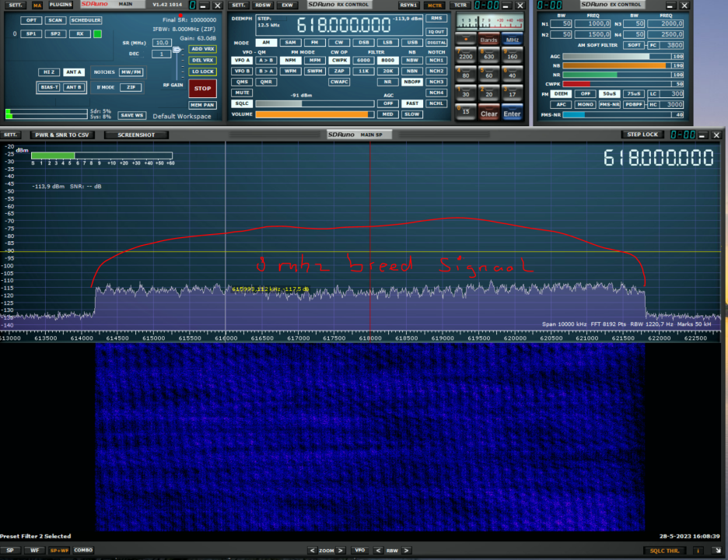The width and height of the screenshot is (728, 560).
Task: Click the MHz keypad button
Action: coord(512,40)
